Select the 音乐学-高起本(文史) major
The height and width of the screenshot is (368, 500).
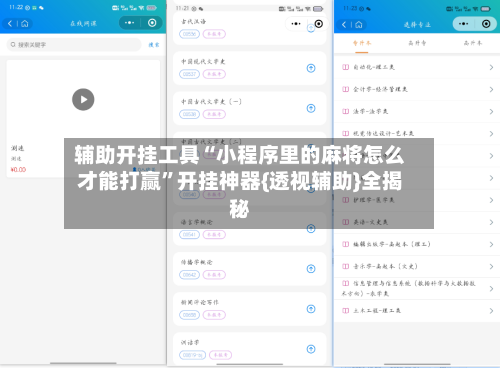417,266
